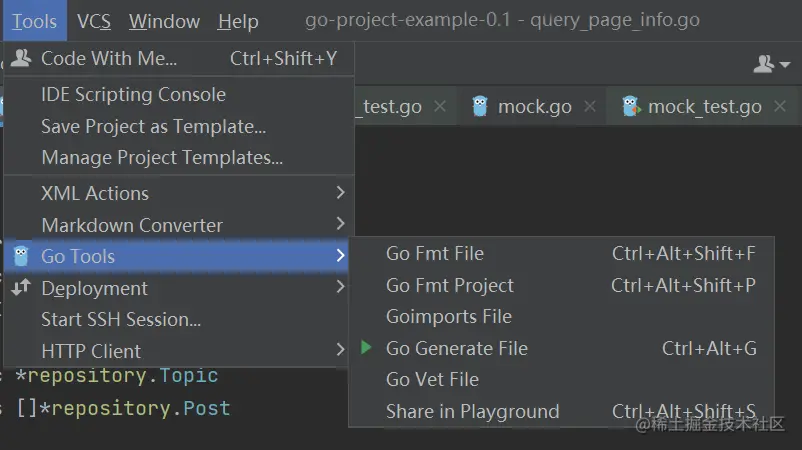Click the Go gopher icon beside Go Tools
The image size is (802, 450).
tap(21, 256)
